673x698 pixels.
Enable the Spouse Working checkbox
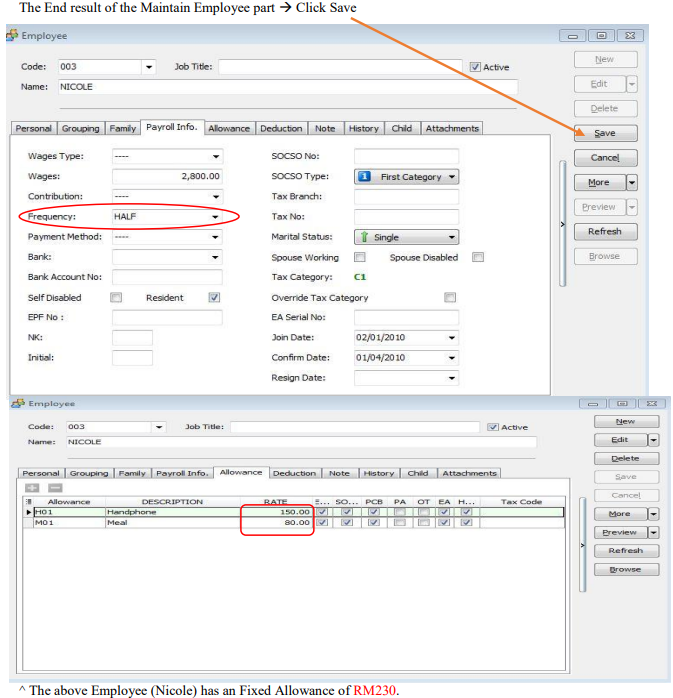click(360, 257)
